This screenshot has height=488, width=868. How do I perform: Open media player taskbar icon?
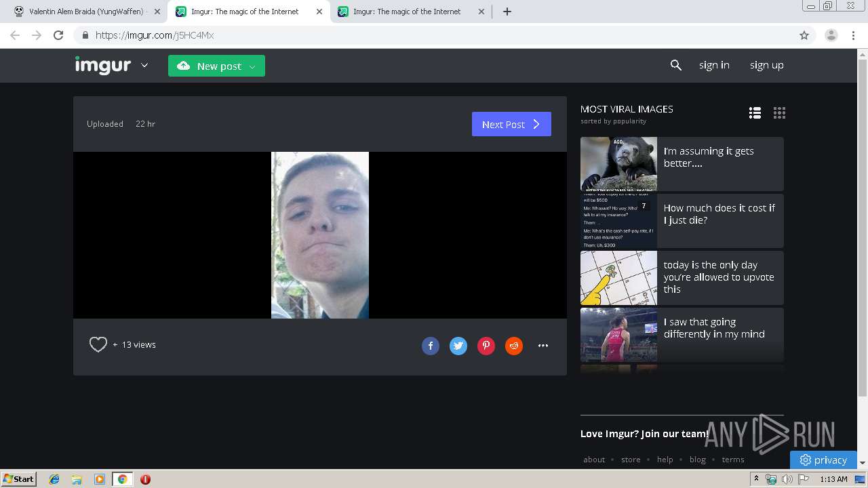coord(100,479)
